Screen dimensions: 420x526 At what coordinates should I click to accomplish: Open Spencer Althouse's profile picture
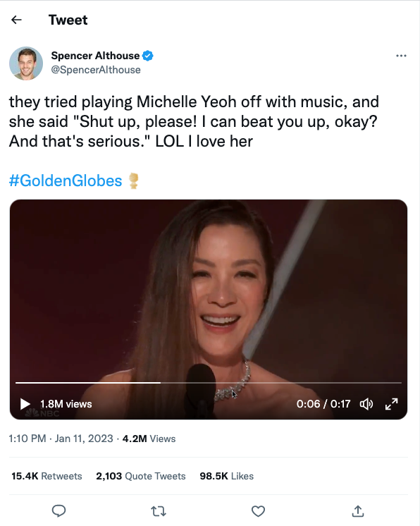tap(26, 63)
